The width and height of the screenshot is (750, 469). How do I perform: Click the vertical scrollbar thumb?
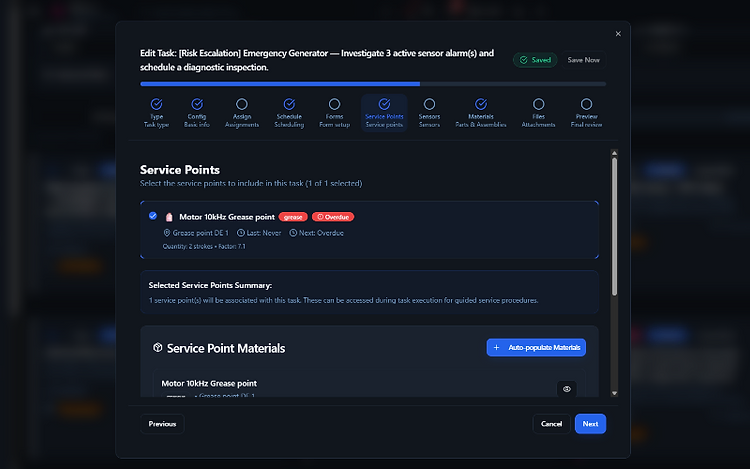click(x=614, y=227)
